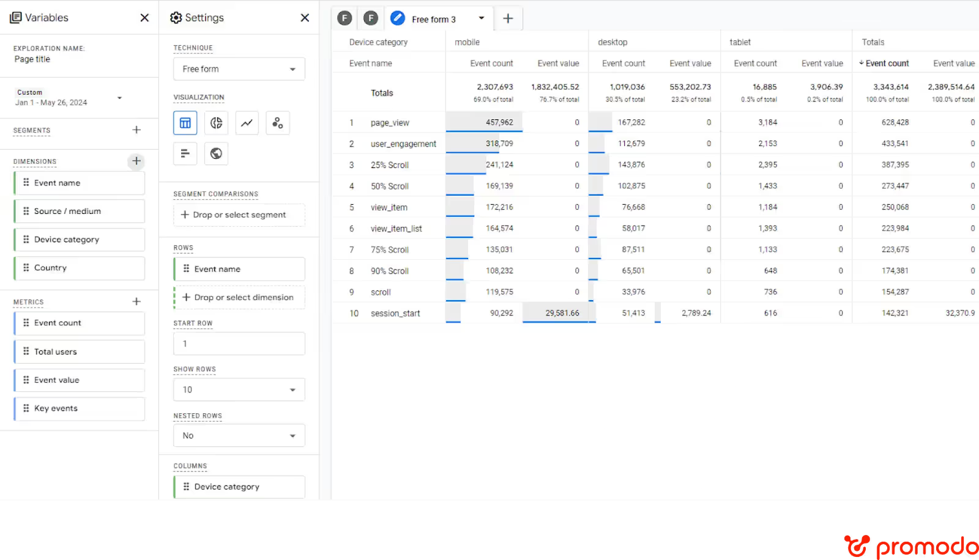Open the first F tab
Screen dimensions: 979x560
tap(345, 18)
